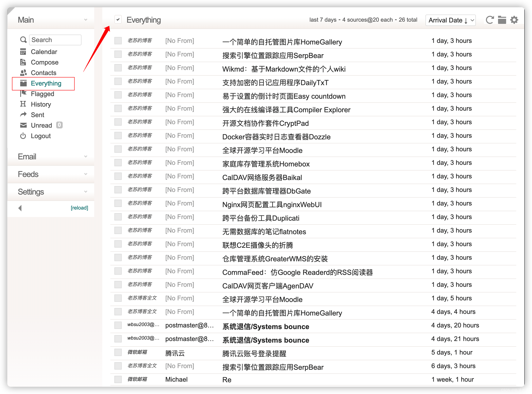Open the Arrival Date sort dropdown
Image resolution: width=532 pixels, height=394 pixels.
tap(450, 20)
